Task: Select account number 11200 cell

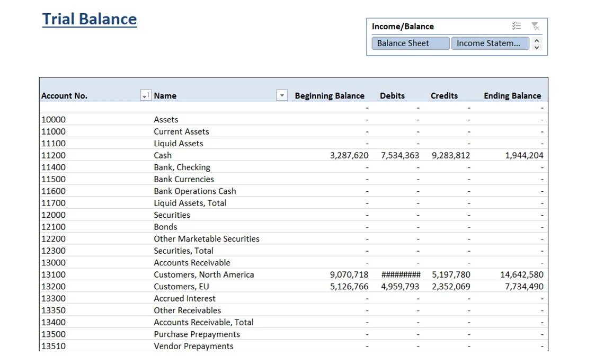Action: click(x=54, y=155)
